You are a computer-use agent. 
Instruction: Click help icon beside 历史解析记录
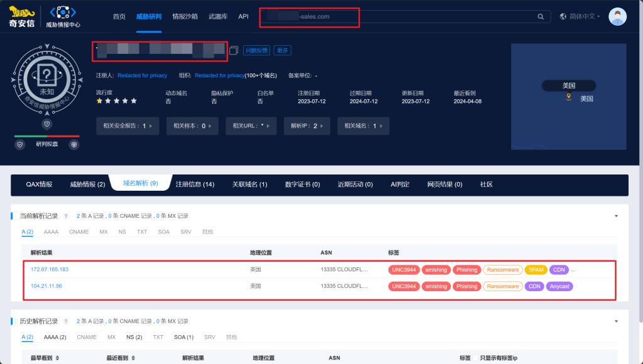[65, 321]
